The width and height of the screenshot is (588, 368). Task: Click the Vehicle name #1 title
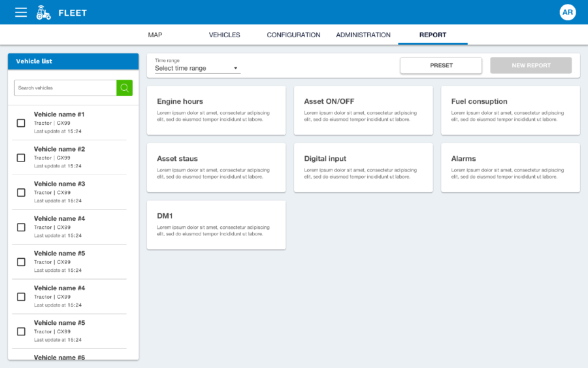tap(59, 114)
